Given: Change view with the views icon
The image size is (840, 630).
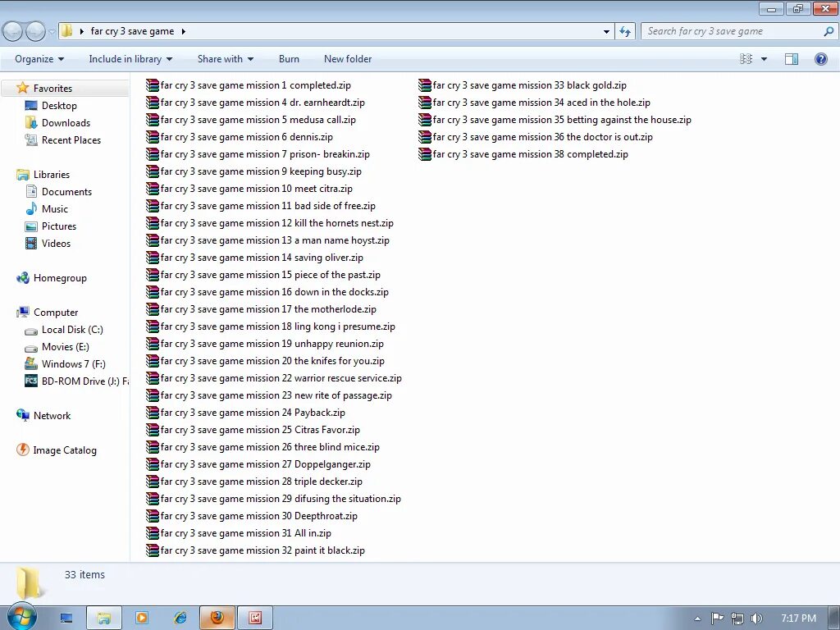Looking at the screenshot, I should pyautogui.click(x=746, y=59).
